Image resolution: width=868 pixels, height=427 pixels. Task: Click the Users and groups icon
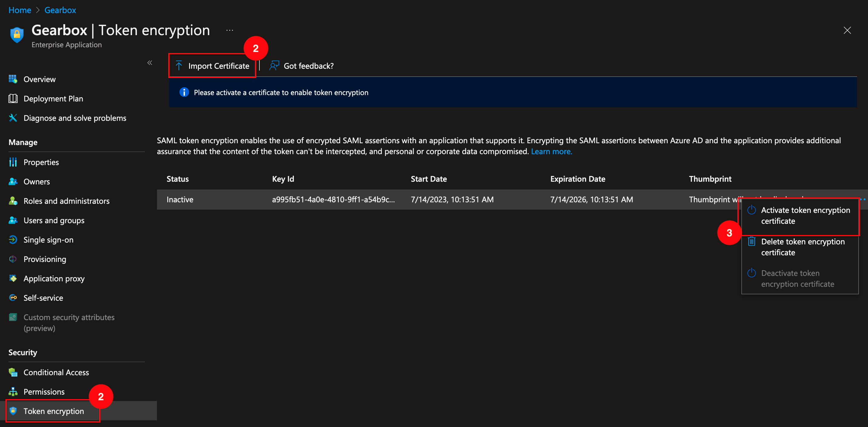click(x=13, y=220)
